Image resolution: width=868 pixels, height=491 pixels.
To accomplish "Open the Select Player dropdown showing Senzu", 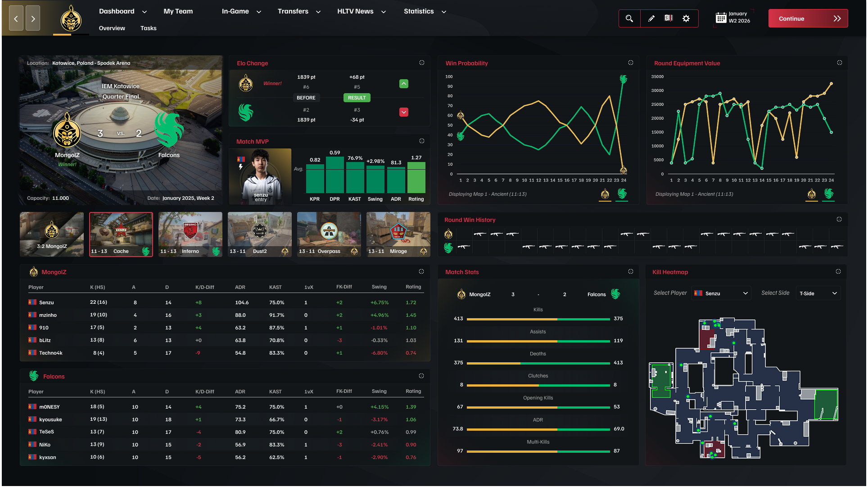I will click(x=721, y=293).
